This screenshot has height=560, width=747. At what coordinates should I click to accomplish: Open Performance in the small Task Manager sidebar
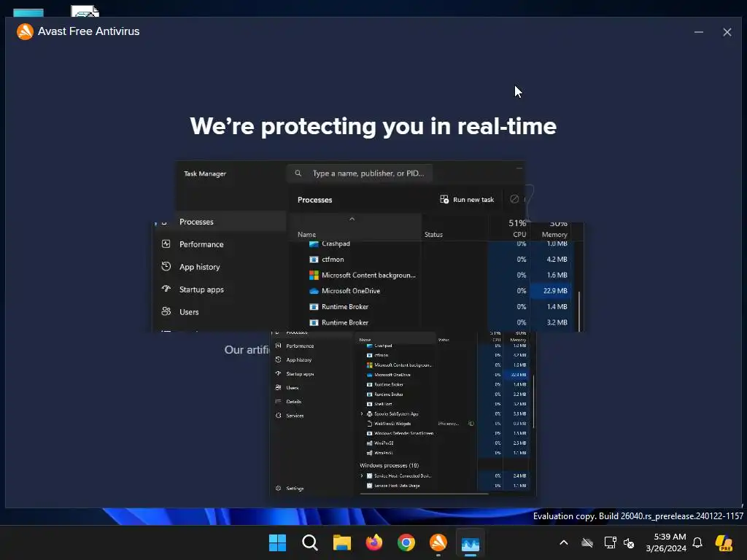(300, 346)
